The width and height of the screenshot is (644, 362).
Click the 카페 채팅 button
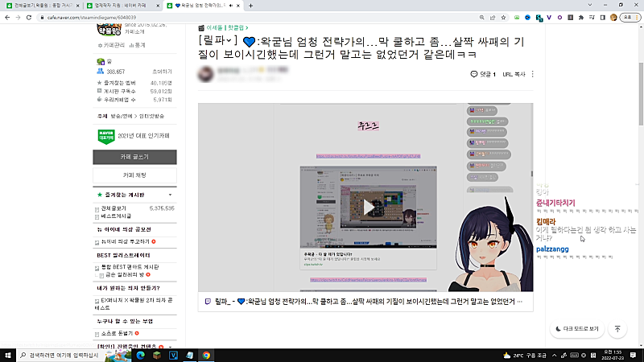[134, 175]
